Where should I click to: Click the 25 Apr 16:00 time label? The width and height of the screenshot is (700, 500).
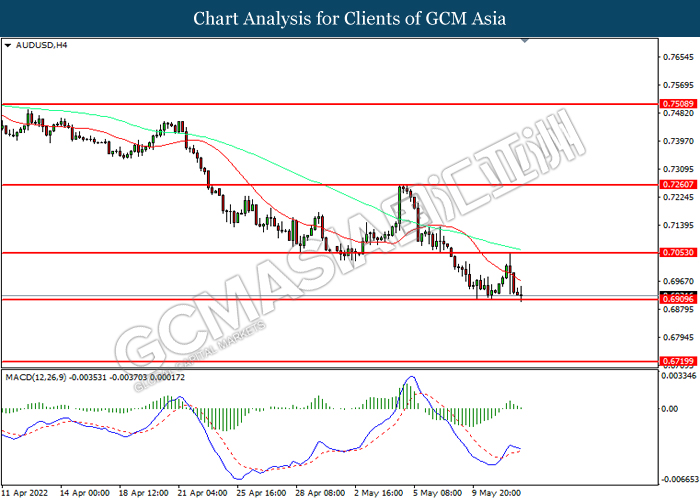pos(262,493)
